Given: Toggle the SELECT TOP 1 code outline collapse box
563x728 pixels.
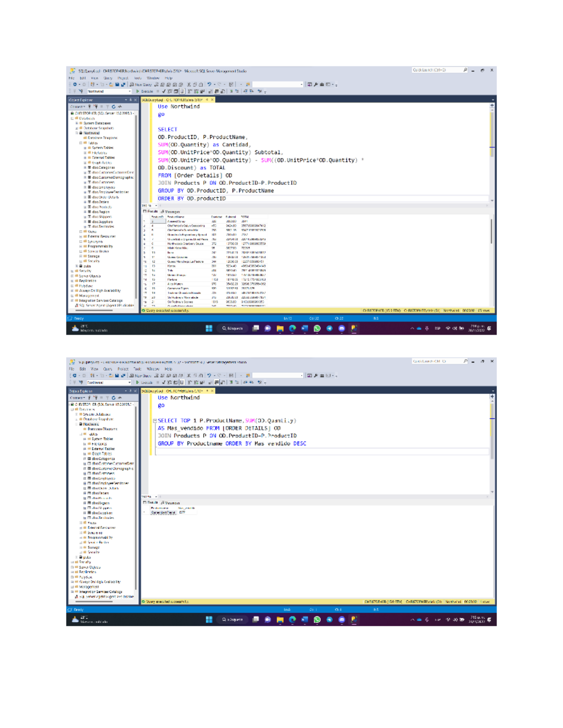Looking at the screenshot, I should [155, 421].
